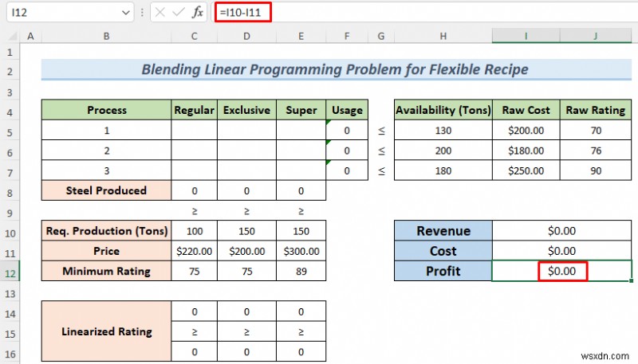The image size is (638, 364).
Task: Select row 8 header
Action: pyautogui.click(x=10, y=193)
